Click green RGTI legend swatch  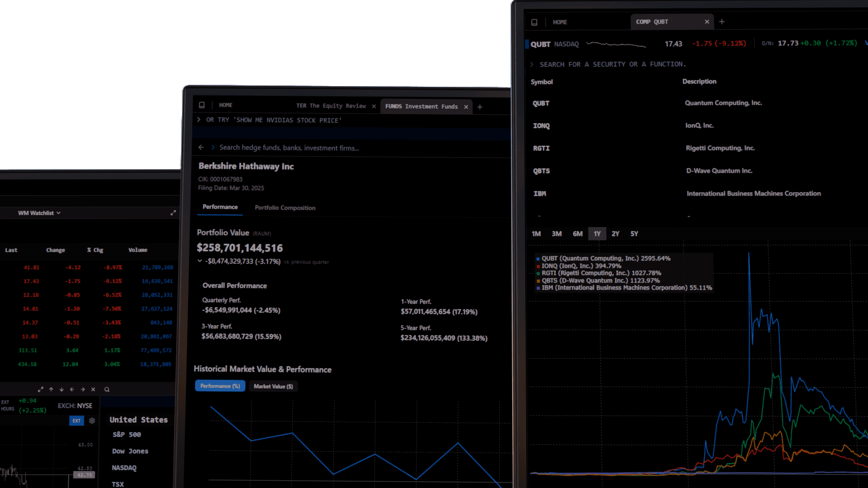pos(538,273)
